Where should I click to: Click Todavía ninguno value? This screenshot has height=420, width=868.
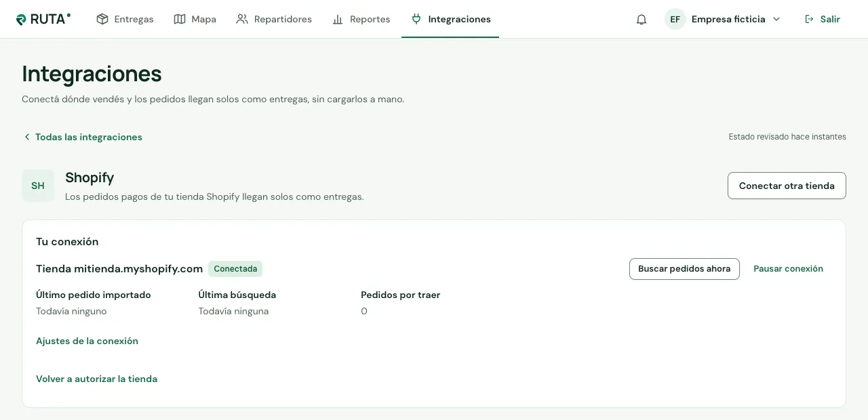[71, 311]
